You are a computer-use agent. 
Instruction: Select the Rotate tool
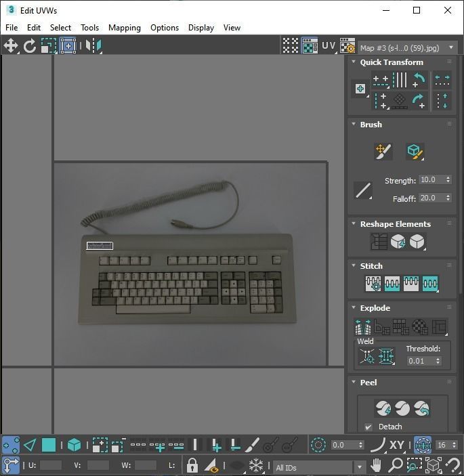tap(30, 46)
